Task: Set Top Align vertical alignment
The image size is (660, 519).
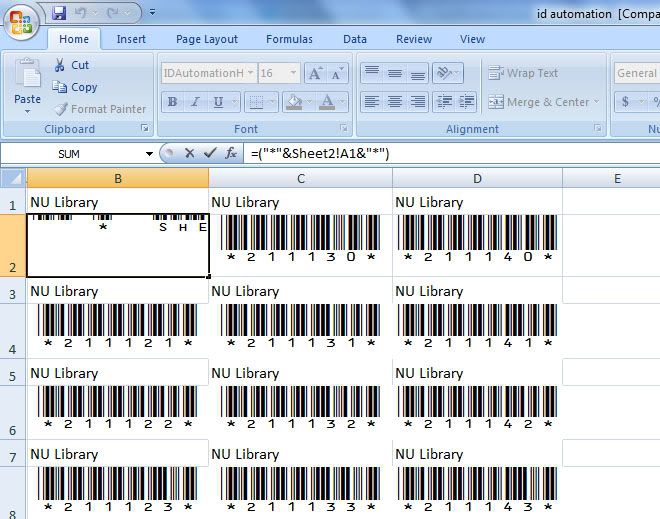Action: point(372,73)
